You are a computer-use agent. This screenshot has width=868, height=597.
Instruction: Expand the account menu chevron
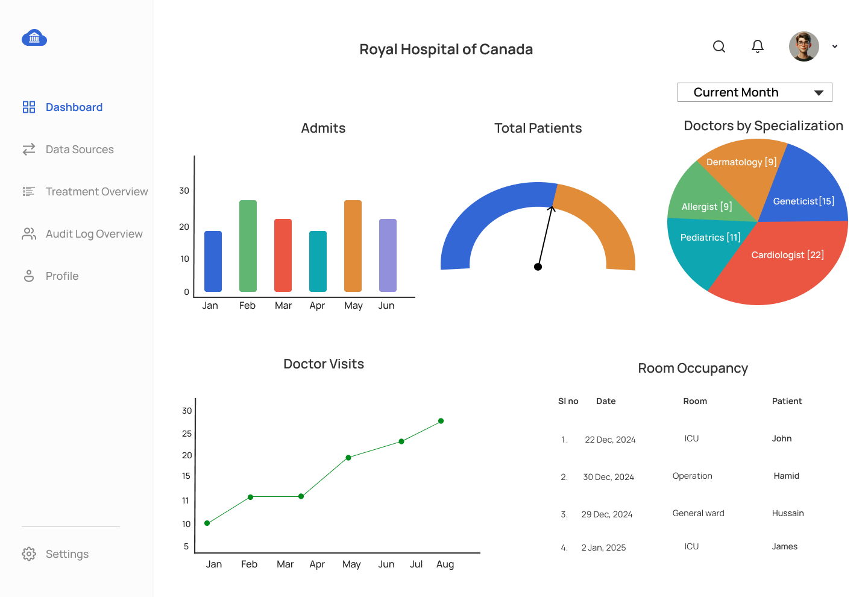coord(835,46)
